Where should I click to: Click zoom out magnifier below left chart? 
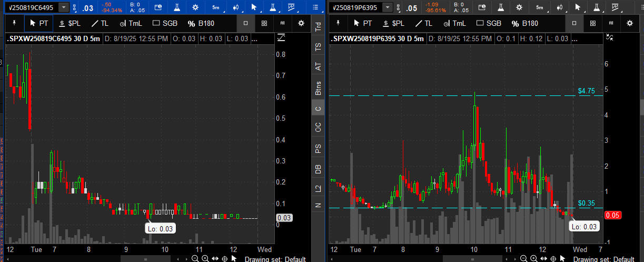[x=195, y=258]
